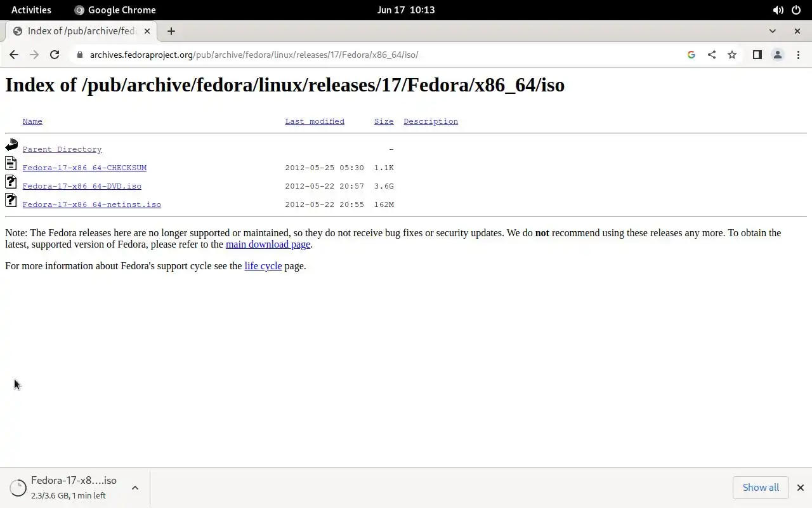The width and height of the screenshot is (812, 508).
Task: Click the 162M size value
Action: 384,204
